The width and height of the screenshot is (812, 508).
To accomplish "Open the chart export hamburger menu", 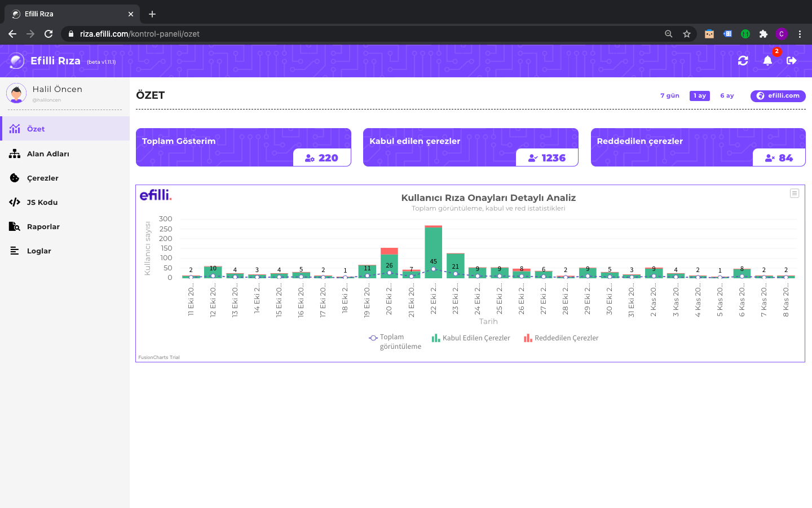I will point(794,194).
